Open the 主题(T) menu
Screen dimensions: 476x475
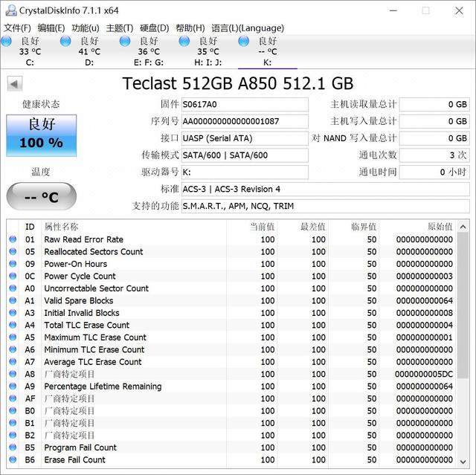(x=120, y=28)
